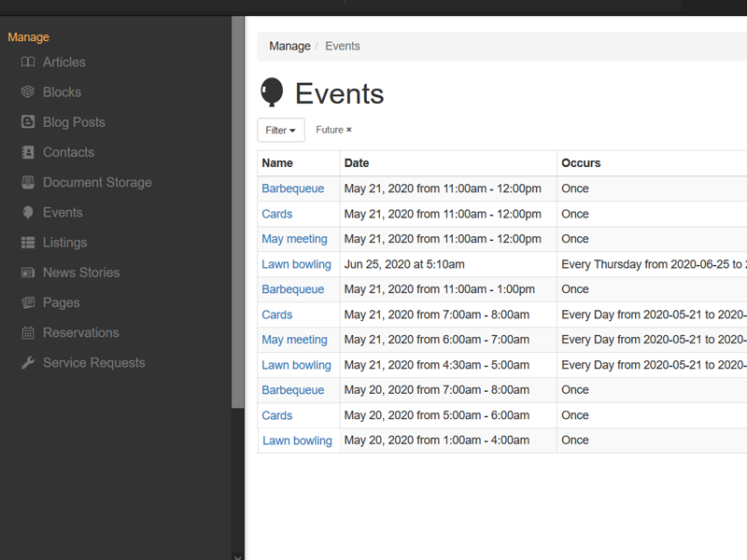Click the sidebar scroll down arrow
The height and width of the screenshot is (560, 747).
[238, 556]
